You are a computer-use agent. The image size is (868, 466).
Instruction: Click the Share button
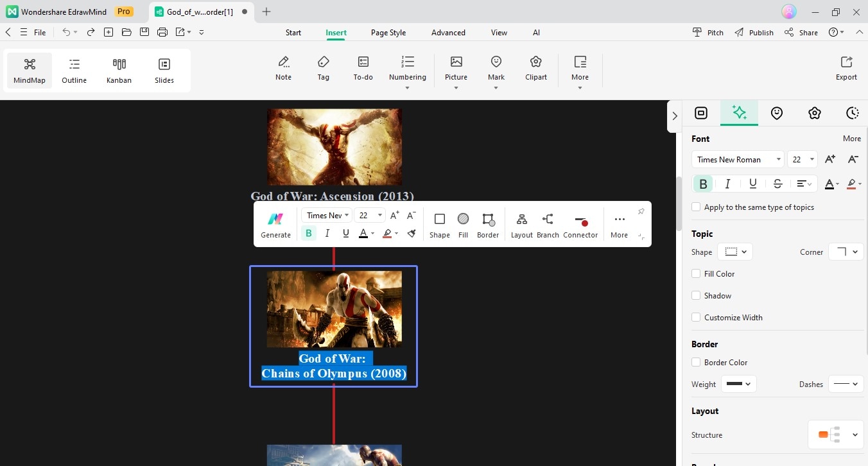(801, 33)
